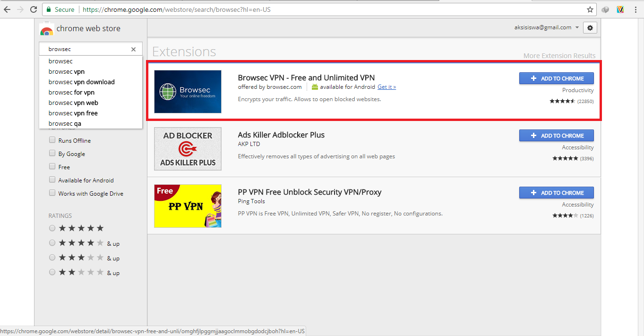Go back with the browser back arrow

(x=7, y=9)
